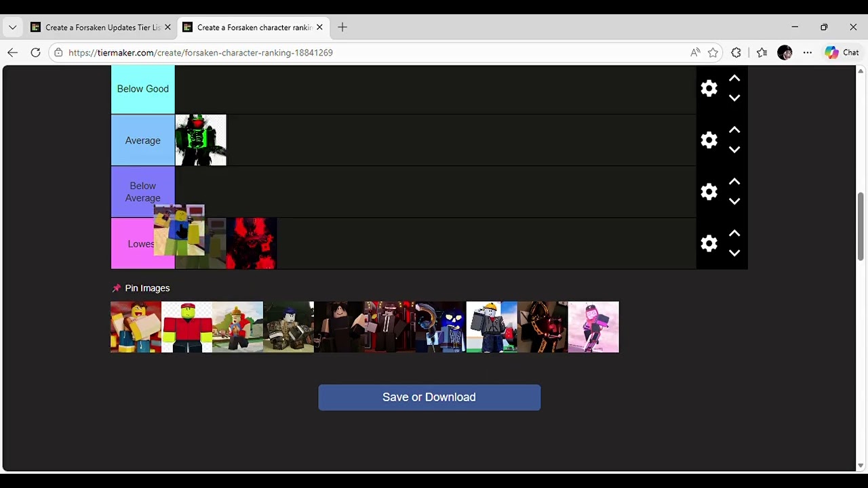Close the Forsaken character ranking tab
Screen dimensions: 868x488
319,28
